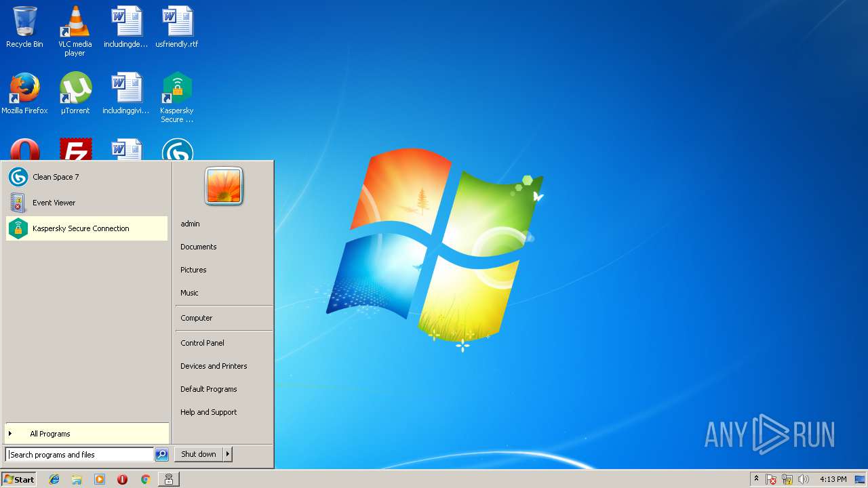Click the FileZilla desktop icon
The width and height of the screenshot is (868, 488).
coord(75,150)
